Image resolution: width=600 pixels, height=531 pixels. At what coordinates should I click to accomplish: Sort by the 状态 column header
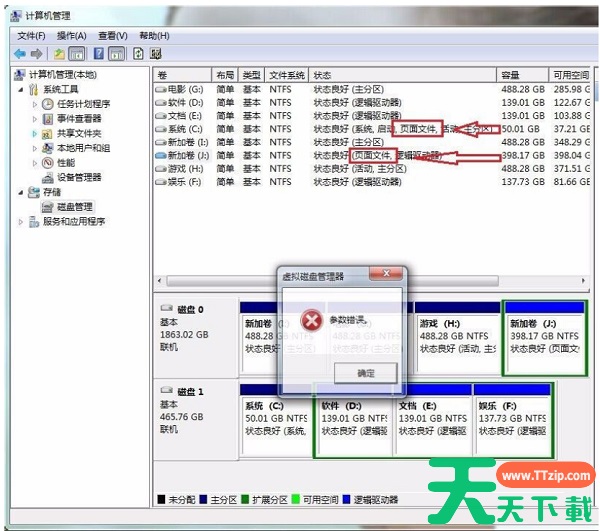(x=403, y=75)
